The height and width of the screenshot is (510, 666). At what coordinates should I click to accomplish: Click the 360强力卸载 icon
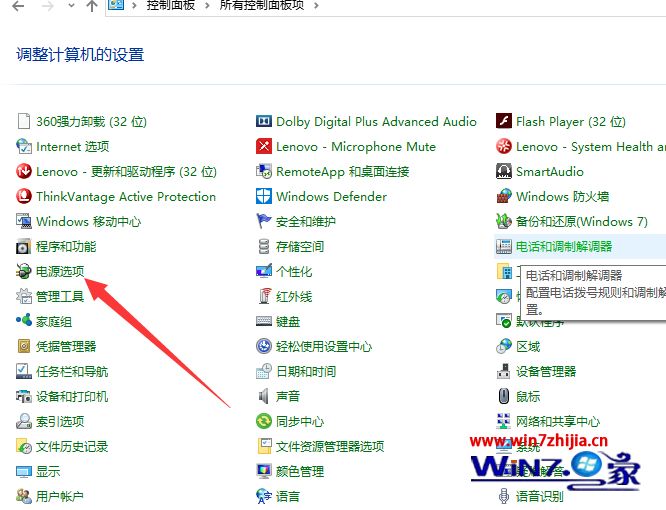point(24,121)
